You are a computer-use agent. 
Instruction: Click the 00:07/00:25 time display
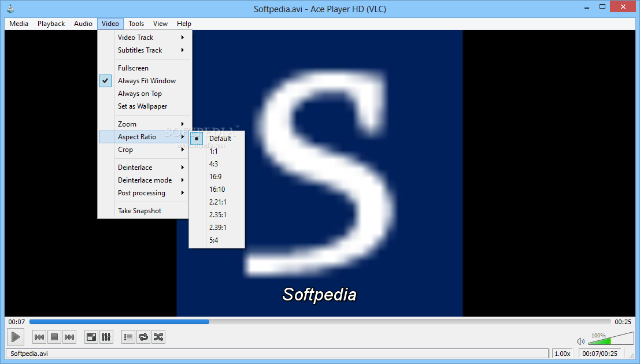click(x=600, y=354)
